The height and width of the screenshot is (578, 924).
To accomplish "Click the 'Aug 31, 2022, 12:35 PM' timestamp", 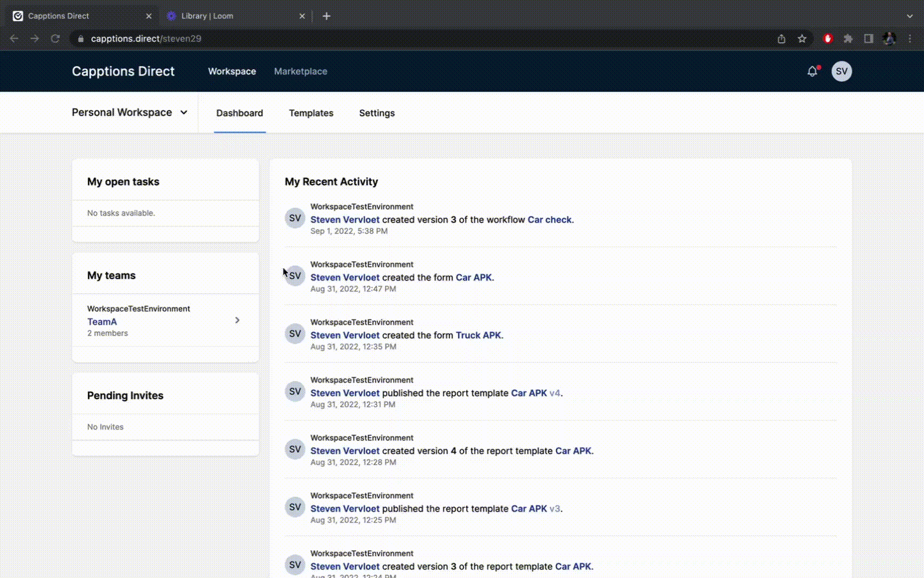I will 353,346.
